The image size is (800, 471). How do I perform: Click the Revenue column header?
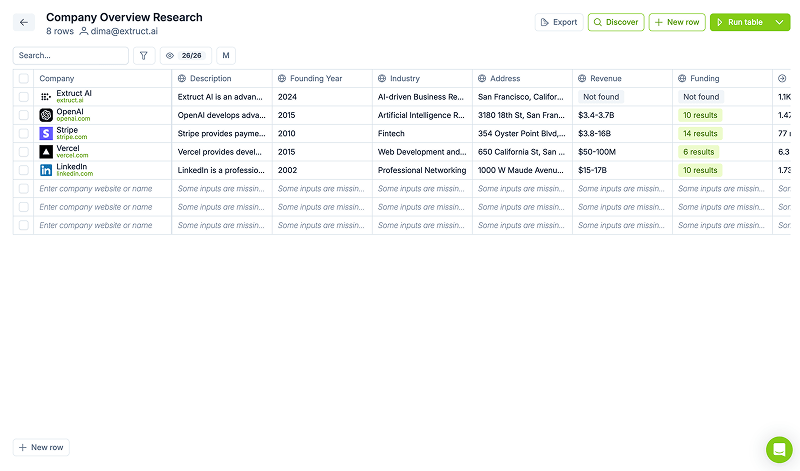622,79
